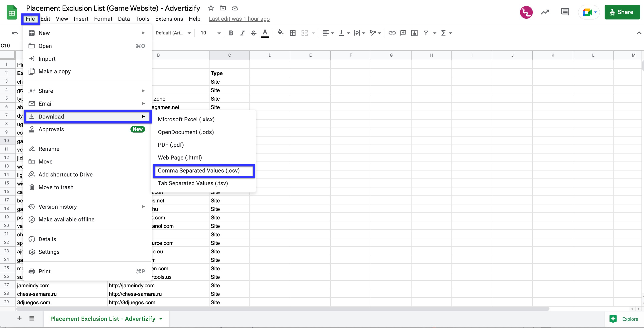644x328 pixels.
Task: Choose Approvals in the File menu
Action: tap(87, 129)
